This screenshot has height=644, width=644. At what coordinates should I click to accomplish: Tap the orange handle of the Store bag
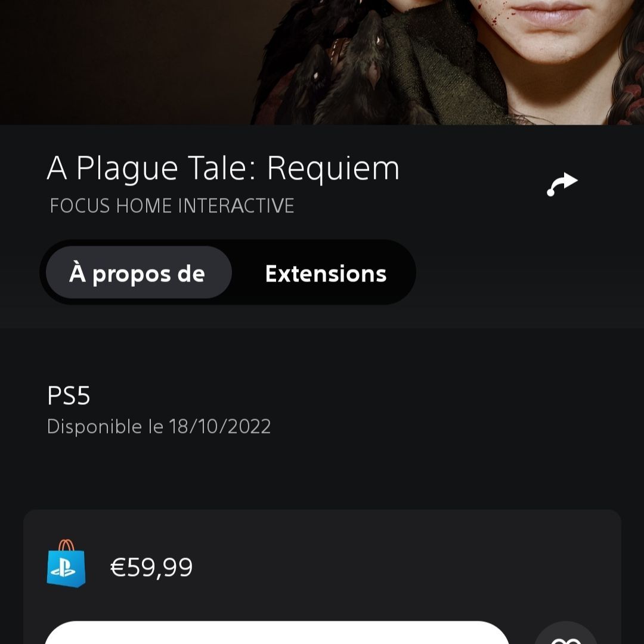click(66, 545)
